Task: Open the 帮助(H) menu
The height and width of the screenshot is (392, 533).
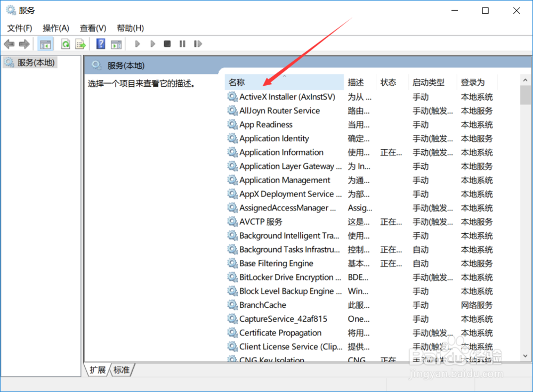Action: click(x=130, y=28)
